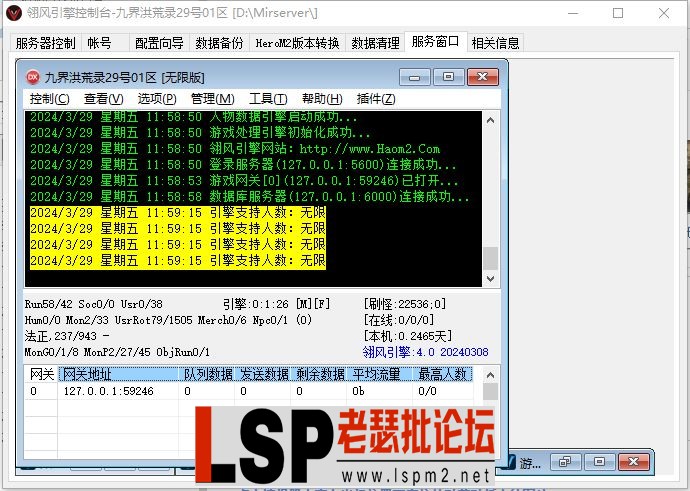The image size is (690, 491).
Task: Click the log line with http://www.Haom2.Com
Action: tap(235, 149)
